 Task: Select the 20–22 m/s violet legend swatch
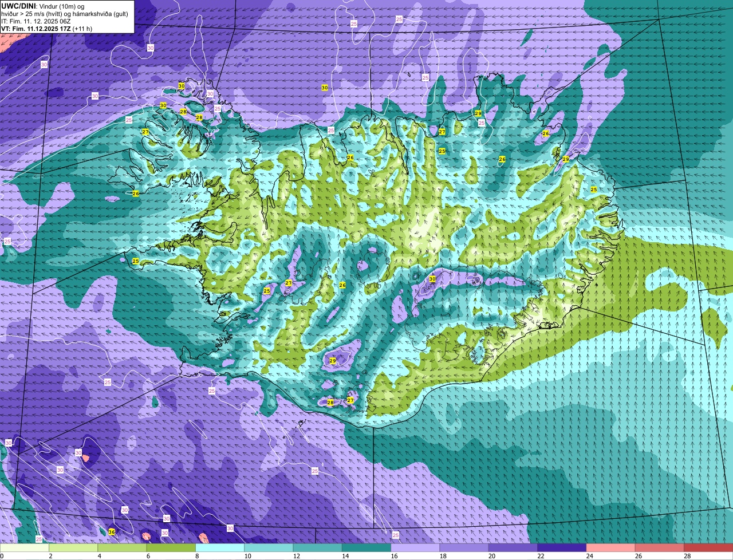point(513,548)
